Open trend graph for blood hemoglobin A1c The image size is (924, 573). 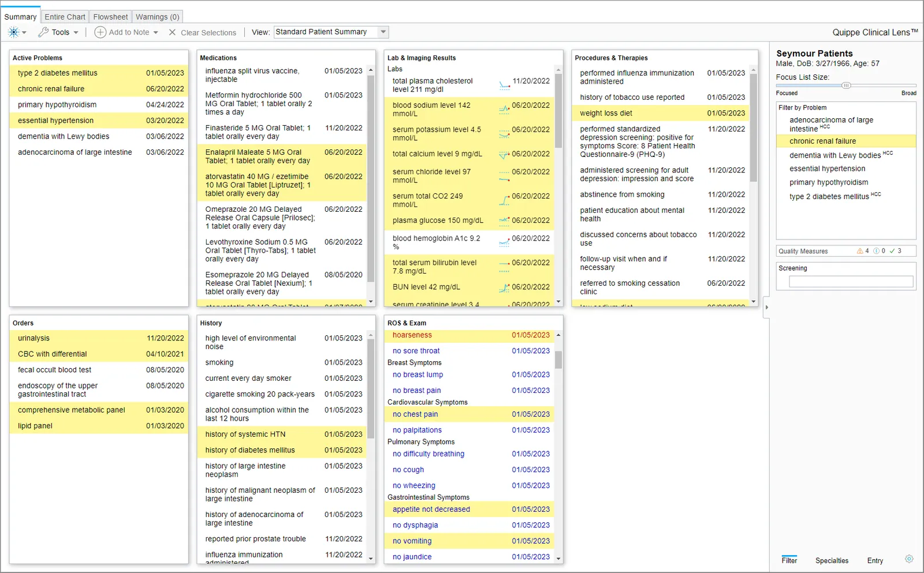pos(504,242)
